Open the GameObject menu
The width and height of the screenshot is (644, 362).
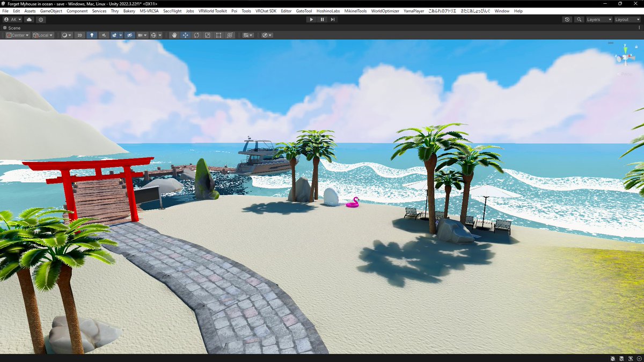[x=52, y=11]
